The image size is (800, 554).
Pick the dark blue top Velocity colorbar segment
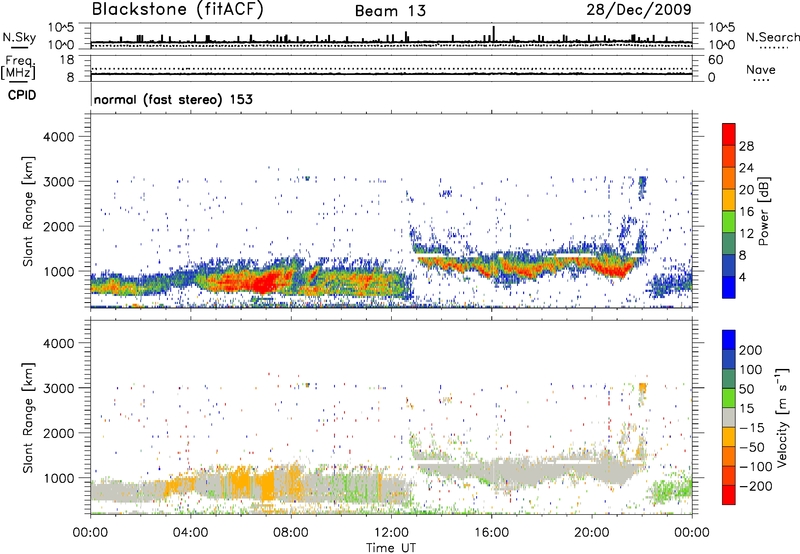729,340
